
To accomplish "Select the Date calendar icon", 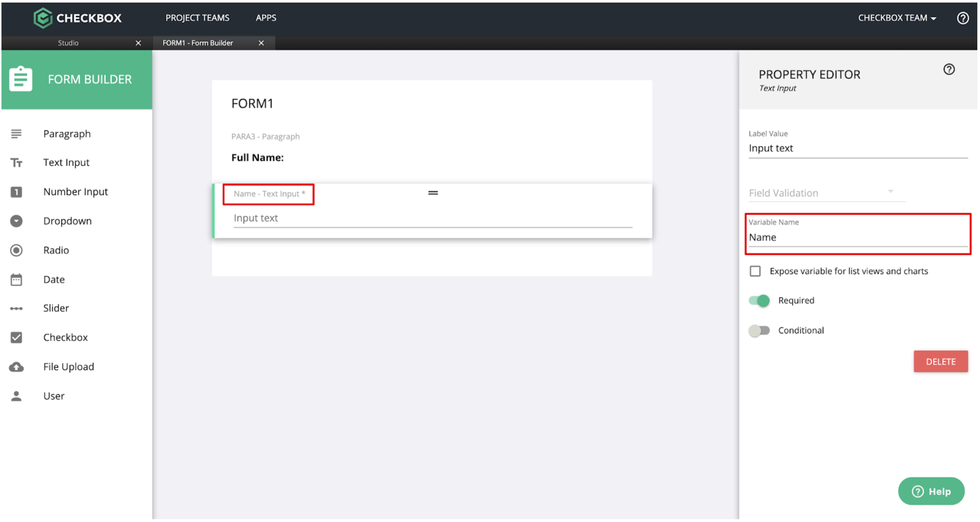I will coord(16,279).
